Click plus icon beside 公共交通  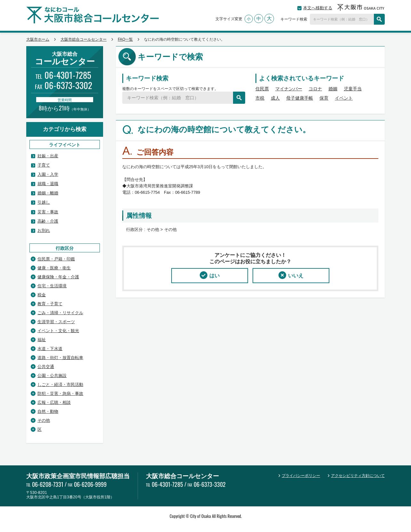click(33, 366)
